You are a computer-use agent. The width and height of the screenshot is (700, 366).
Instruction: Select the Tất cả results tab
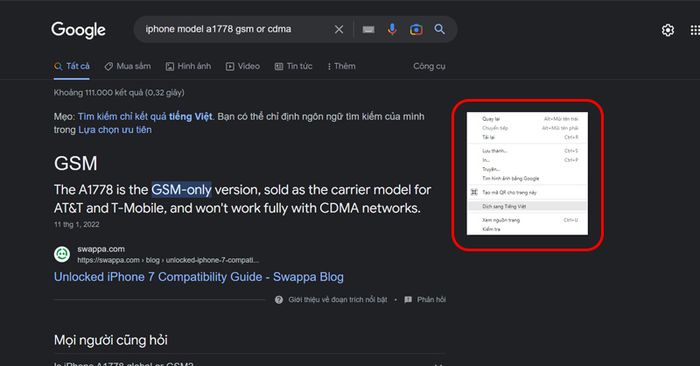coord(72,67)
